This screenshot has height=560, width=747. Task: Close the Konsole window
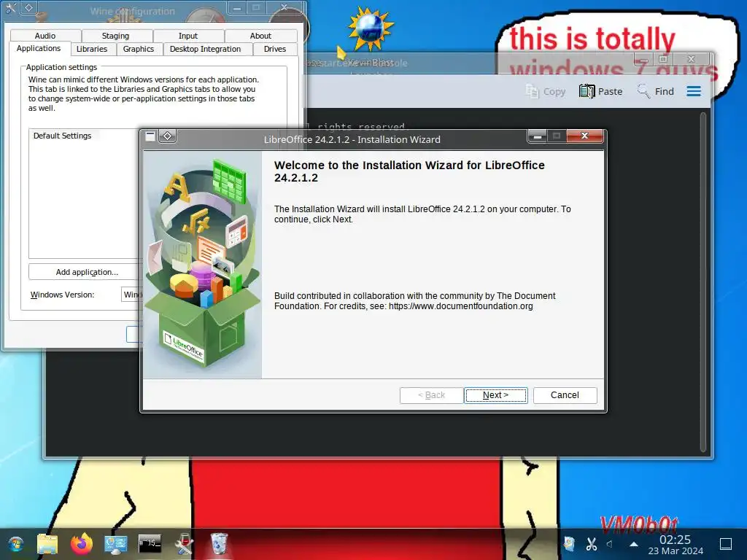pos(692,59)
